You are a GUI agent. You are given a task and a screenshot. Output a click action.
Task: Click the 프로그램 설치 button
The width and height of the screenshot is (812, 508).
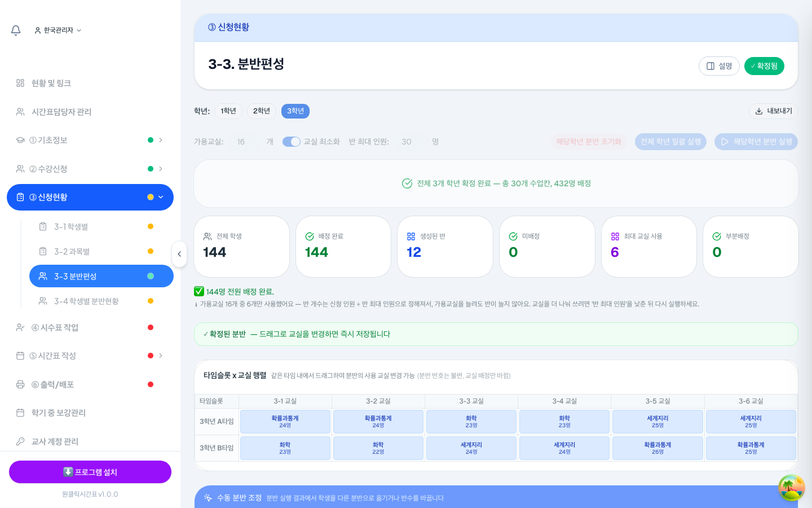pyautogui.click(x=90, y=472)
